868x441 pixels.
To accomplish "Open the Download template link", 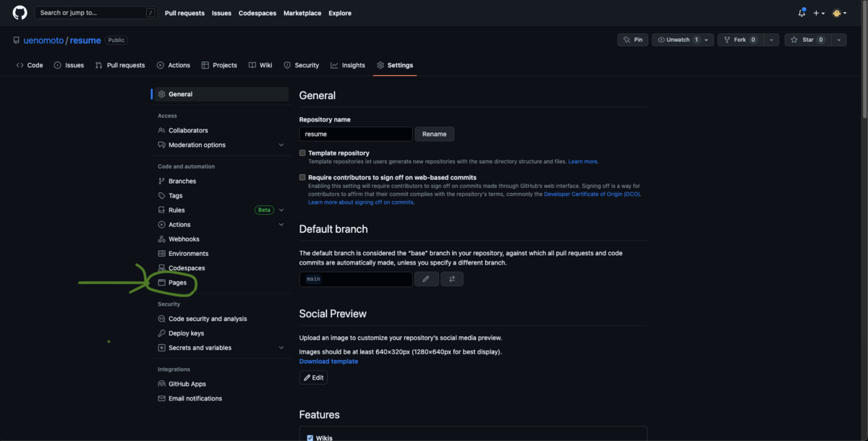I will [328, 361].
